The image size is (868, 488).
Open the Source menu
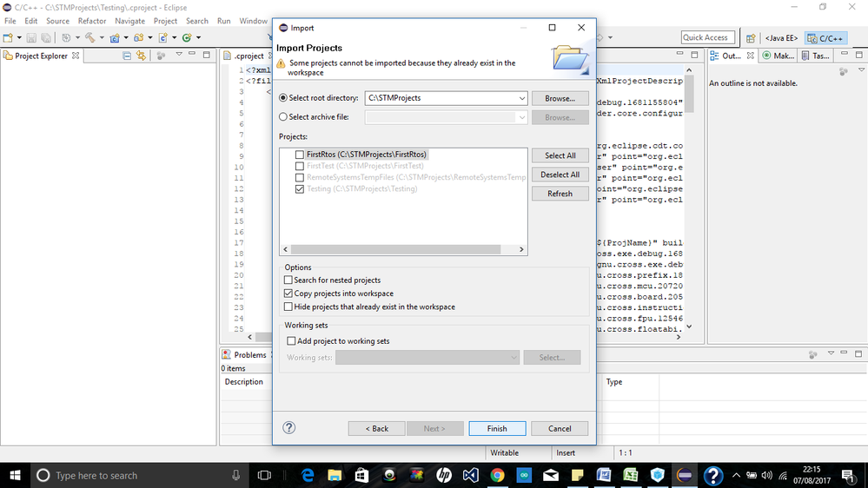57,21
